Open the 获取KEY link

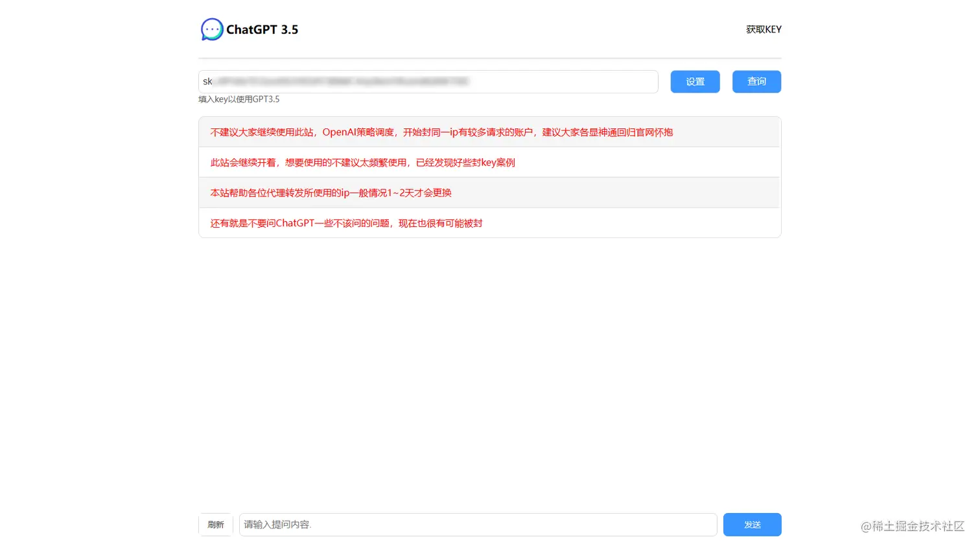(x=764, y=29)
